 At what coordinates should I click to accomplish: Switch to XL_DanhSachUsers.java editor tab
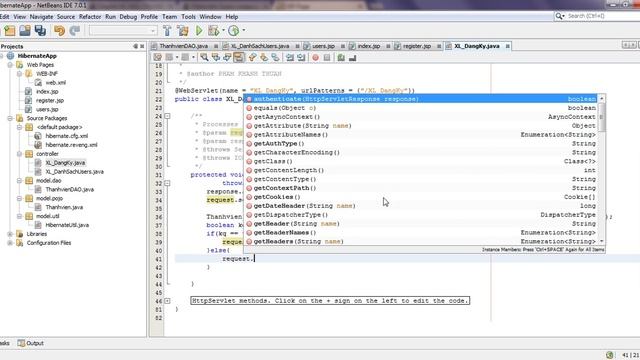pyautogui.click(x=260, y=46)
